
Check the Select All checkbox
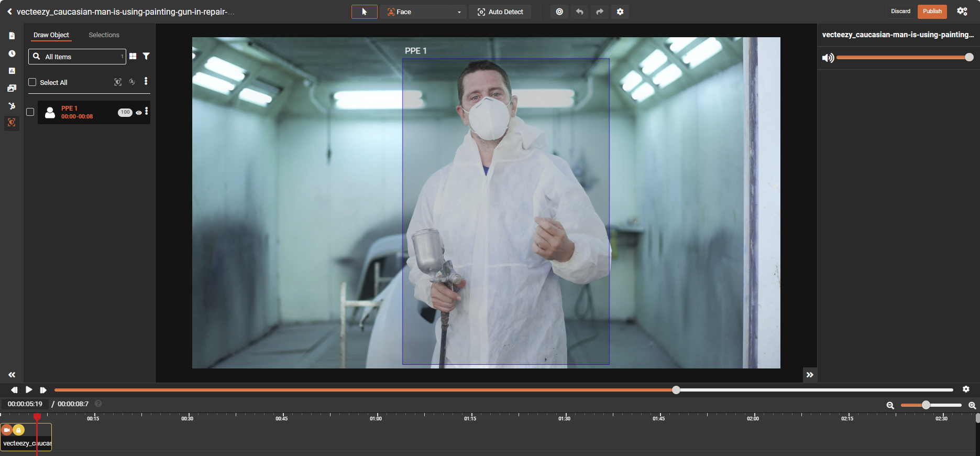[x=32, y=82]
